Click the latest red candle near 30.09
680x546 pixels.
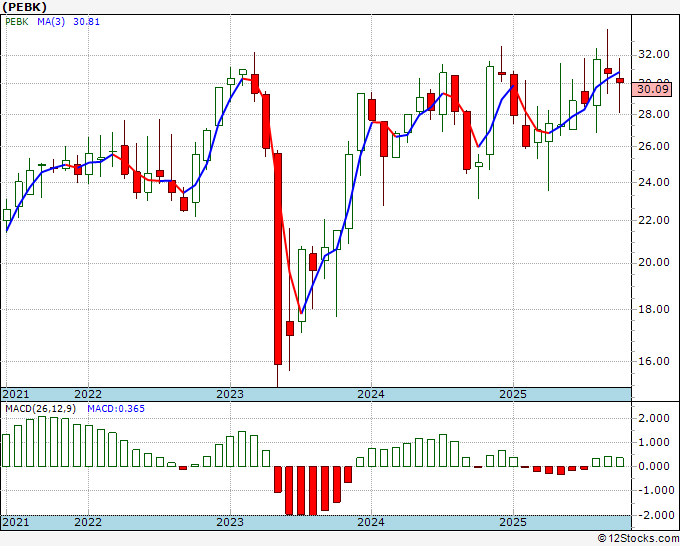click(620, 80)
